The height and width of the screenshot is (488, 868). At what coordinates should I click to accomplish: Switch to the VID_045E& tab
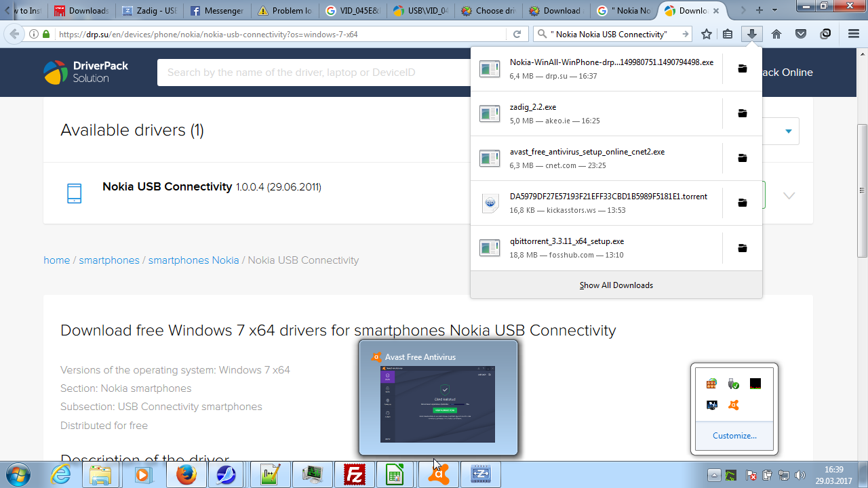pyautogui.click(x=353, y=11)
